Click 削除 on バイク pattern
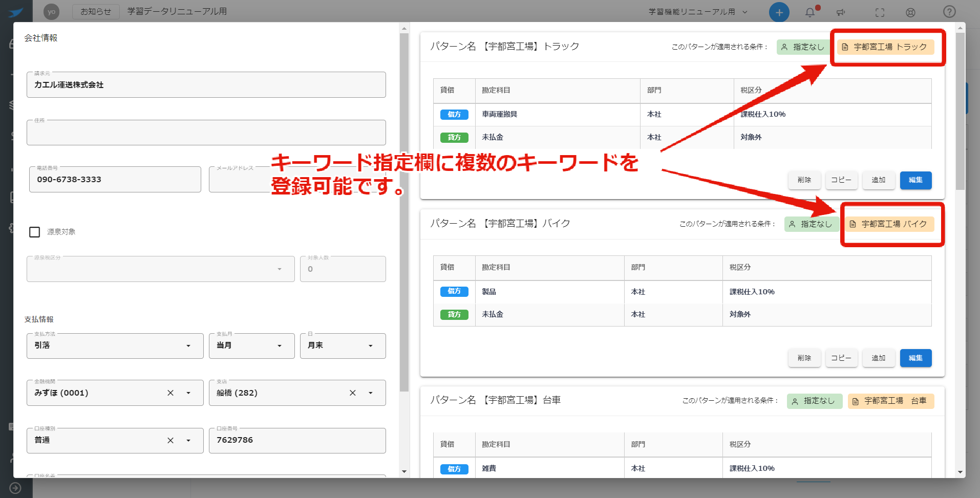The image size is (980, 498). (804, 358)
